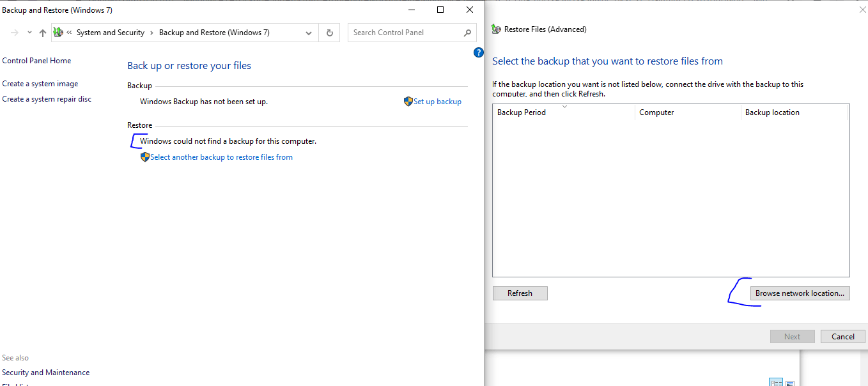Open recent locations dropdown arrow
This screenshot has height=386, width=868.
29,33
